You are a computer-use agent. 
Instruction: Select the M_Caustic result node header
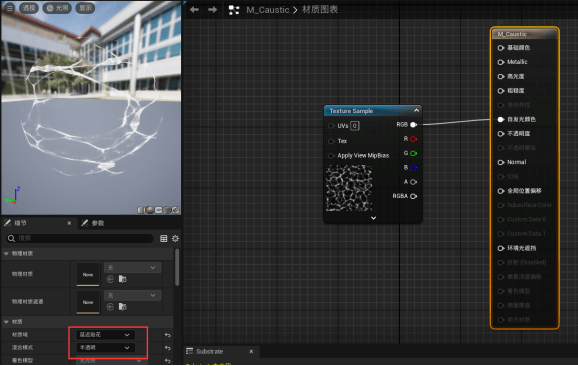tap(525, 34)
